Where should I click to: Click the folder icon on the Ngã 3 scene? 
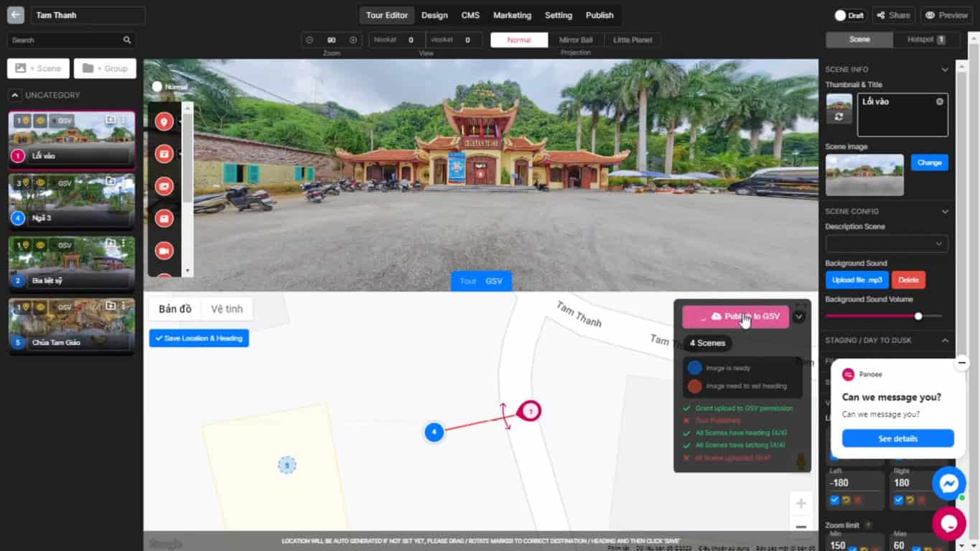coord(111,182)
